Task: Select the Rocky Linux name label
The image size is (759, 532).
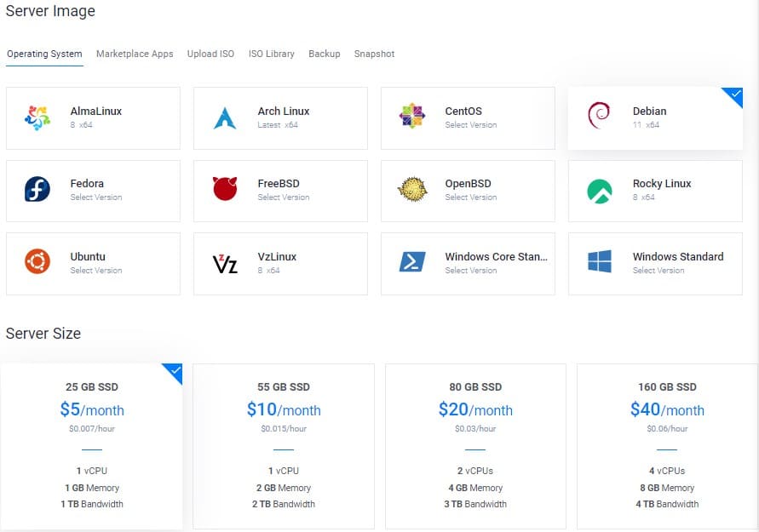Action: 662,184
